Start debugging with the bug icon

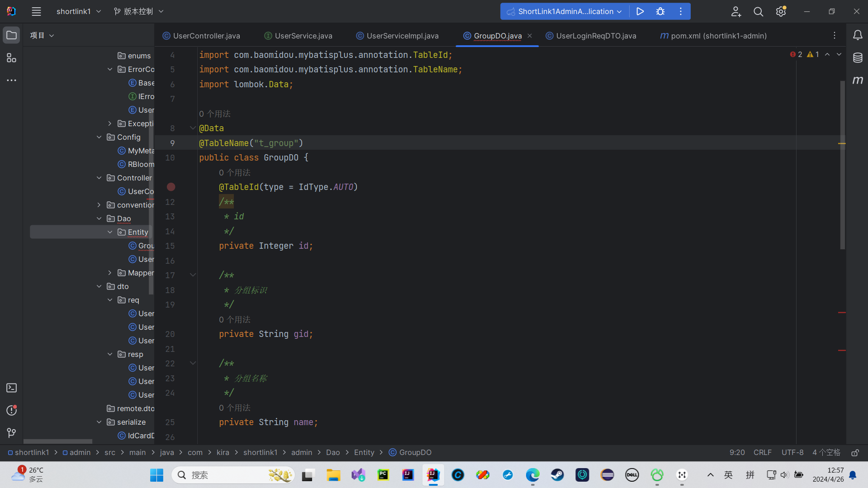tap(660, 11)
